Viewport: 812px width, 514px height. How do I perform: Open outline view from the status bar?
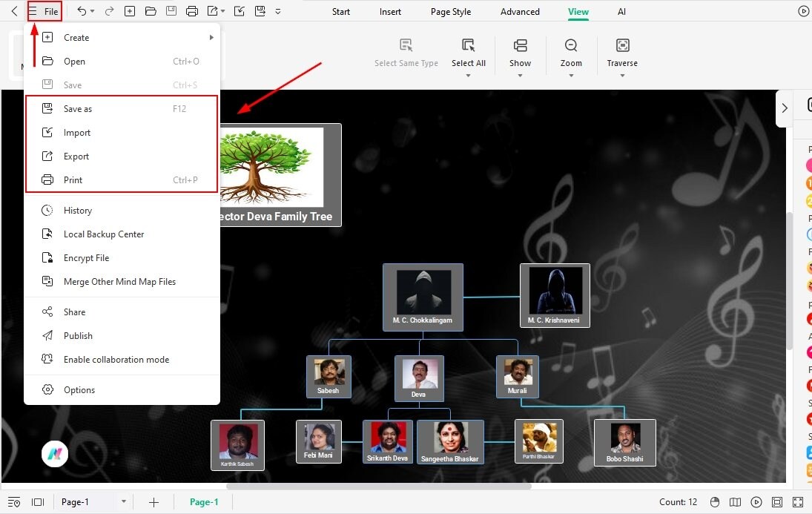(15, 501)
